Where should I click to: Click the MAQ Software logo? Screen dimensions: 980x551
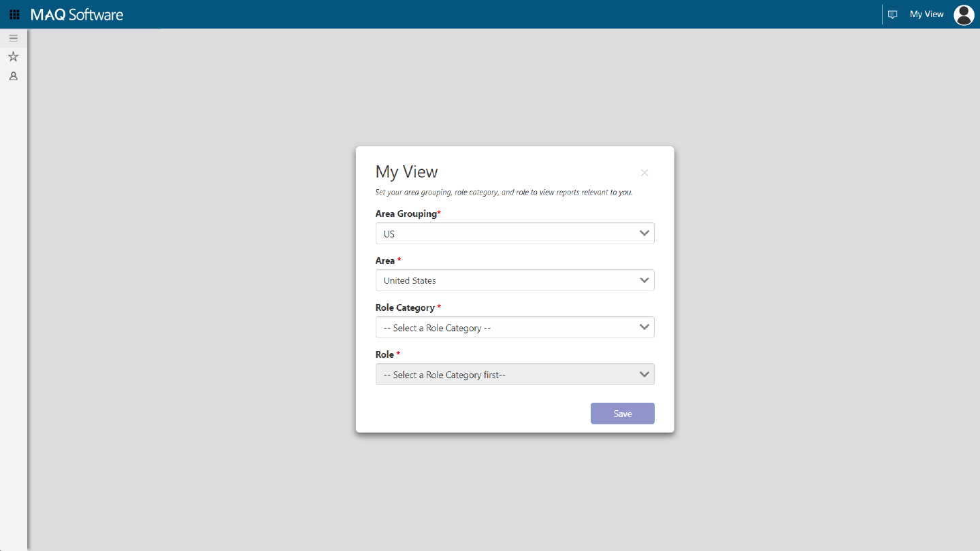coord(77,14)
